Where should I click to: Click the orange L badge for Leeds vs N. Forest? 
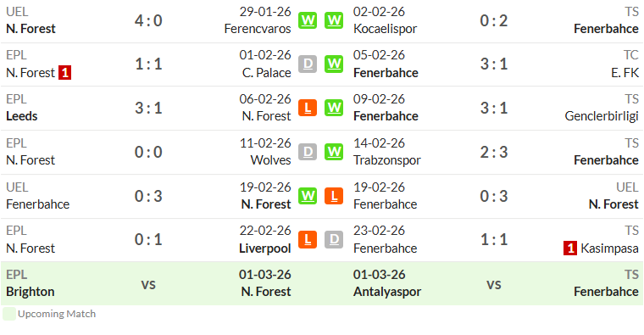(x=308, y=108)
